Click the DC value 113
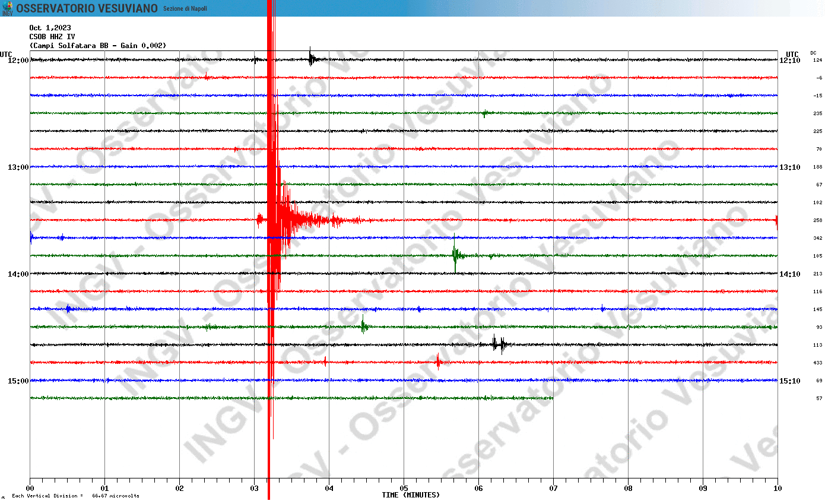This screenshot has width=825, height=504. [817, 345]
